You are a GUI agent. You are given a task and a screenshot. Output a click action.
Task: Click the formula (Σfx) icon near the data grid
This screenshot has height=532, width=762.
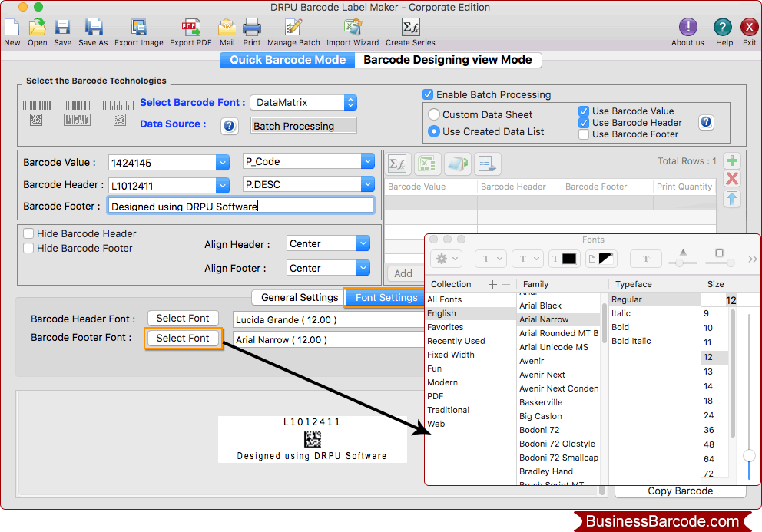pos(397,164)
